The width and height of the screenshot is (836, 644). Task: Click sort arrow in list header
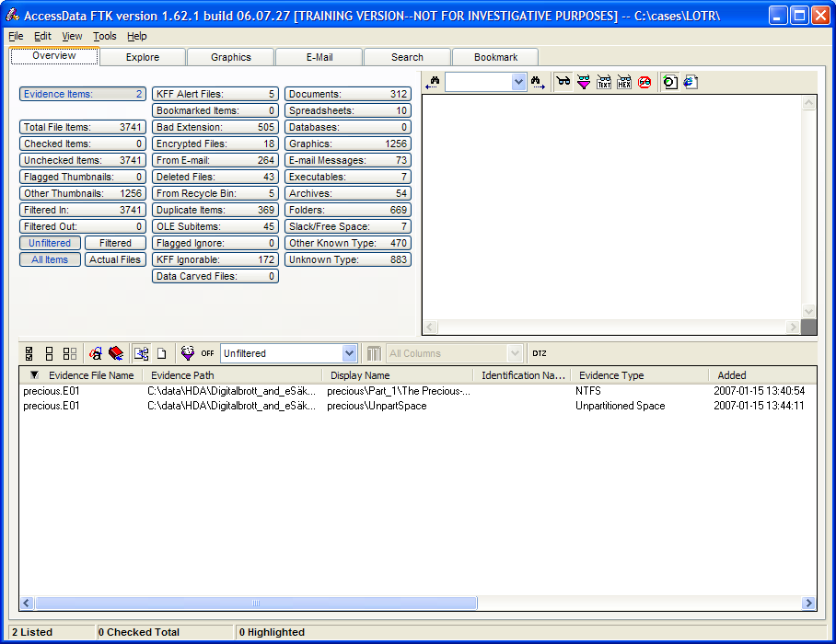pos(34,375)
